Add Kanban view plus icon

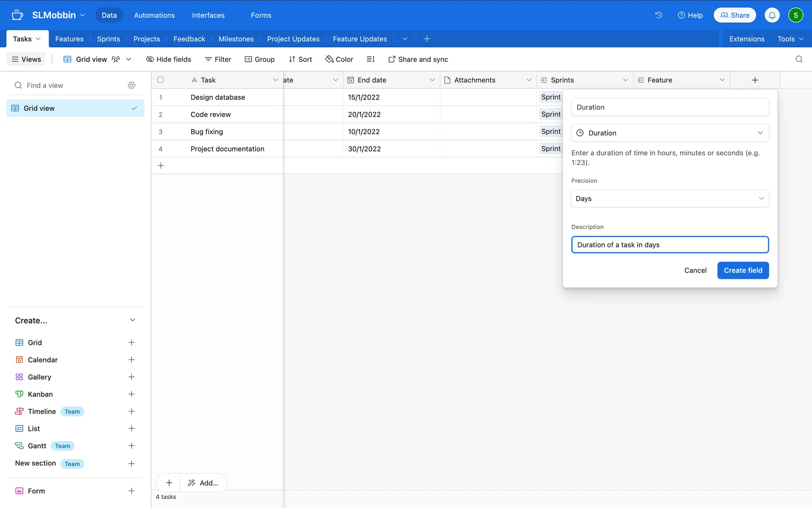click(x=132, y=394)
